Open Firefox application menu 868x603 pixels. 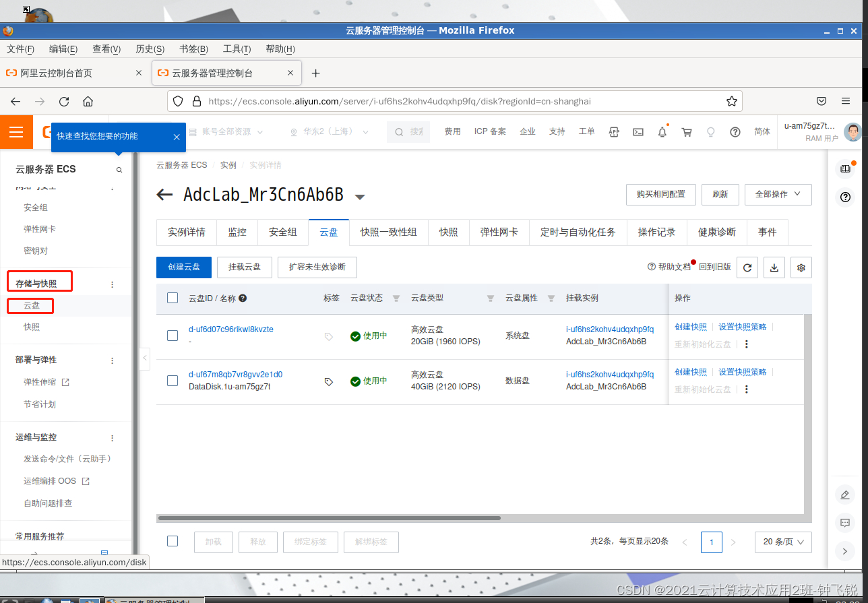[846, 101]
